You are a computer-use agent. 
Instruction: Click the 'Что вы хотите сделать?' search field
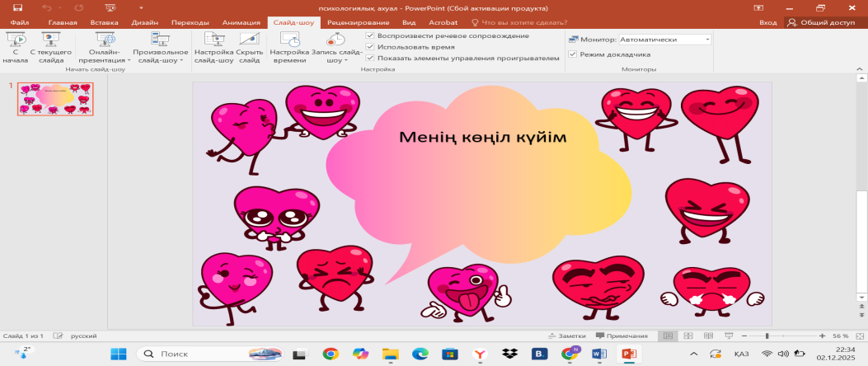(519, 23)
